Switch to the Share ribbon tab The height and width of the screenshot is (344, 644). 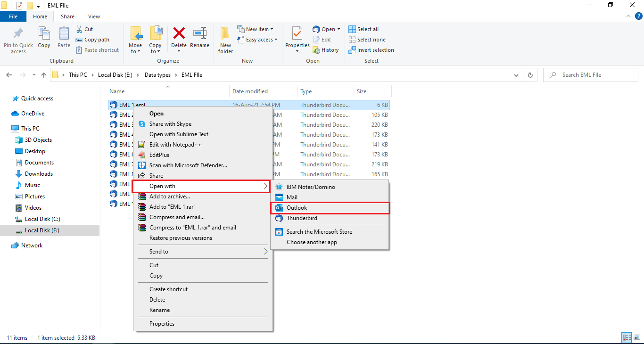[x=67, y=16]
